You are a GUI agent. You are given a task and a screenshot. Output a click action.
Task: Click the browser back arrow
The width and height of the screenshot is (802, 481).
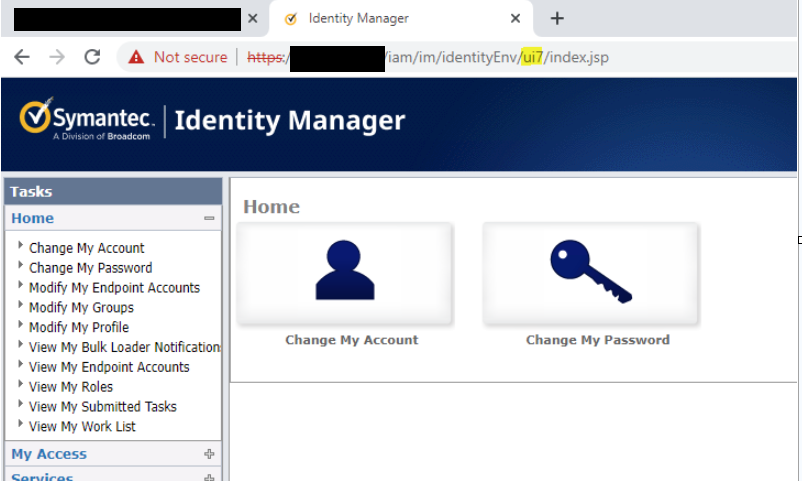tap(22, 57)
